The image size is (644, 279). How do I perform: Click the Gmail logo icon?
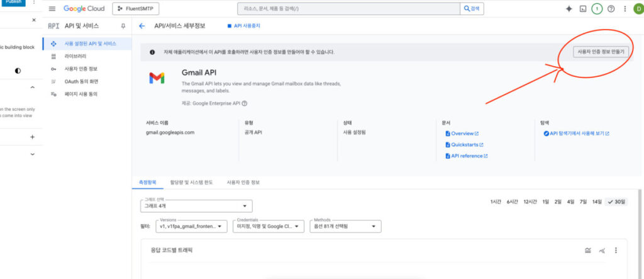coord(157,77)
